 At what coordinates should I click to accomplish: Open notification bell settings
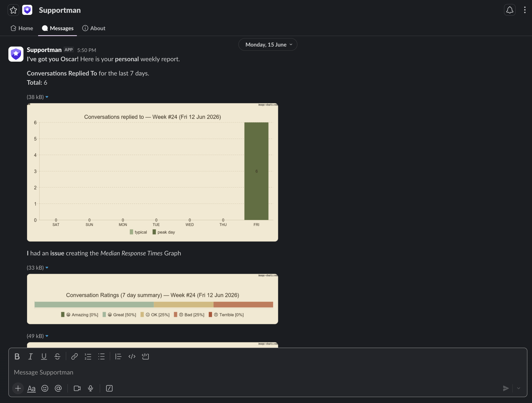510,10
